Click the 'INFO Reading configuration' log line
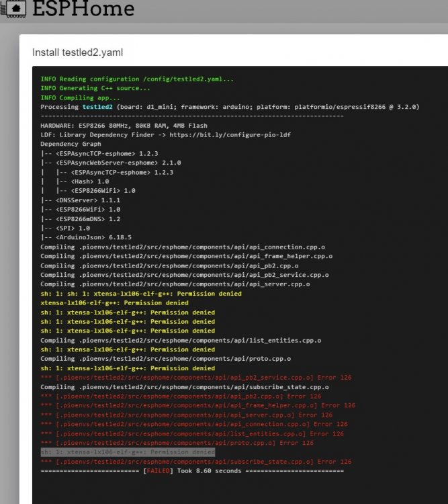The image size is (448, 504). tap(137, 79)
